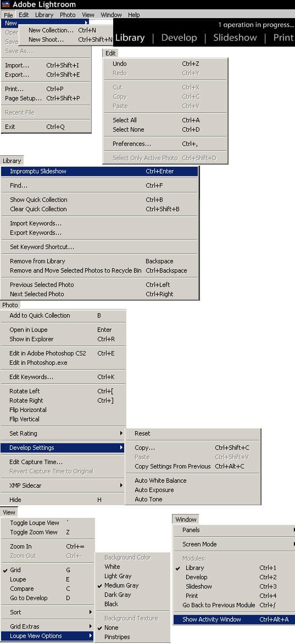Image resolution: width=295 pixels, height=644 pixels.
Task: Go to Next Selected Photo
Action: [x=99, y=294]
